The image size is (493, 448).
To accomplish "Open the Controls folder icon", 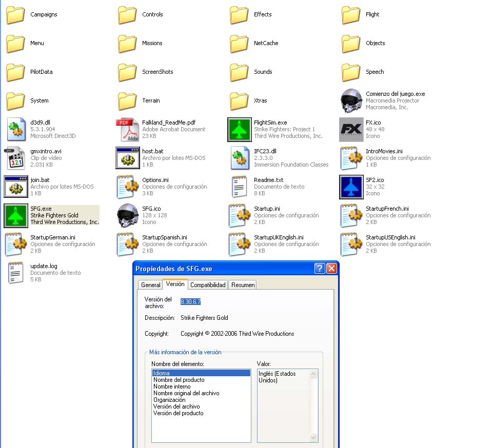I will tap(127, 15).
